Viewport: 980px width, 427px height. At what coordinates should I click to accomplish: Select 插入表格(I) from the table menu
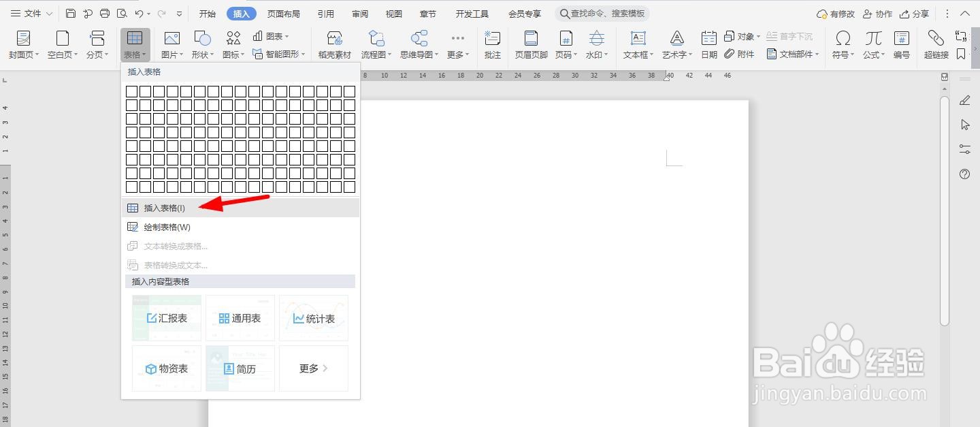click(165, 208)
